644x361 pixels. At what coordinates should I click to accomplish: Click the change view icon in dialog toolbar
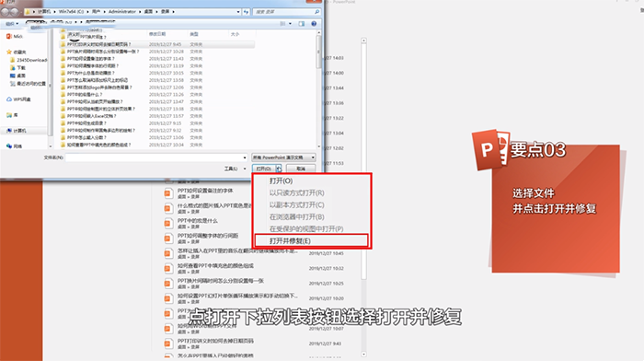(282, 24)
